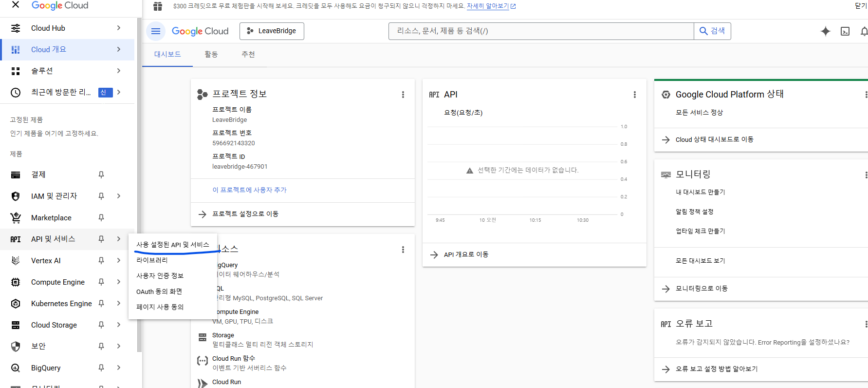Expand Compute Engine submenu chevron
Viewport: 868px width, 388px height.
(x=119, y=282)
